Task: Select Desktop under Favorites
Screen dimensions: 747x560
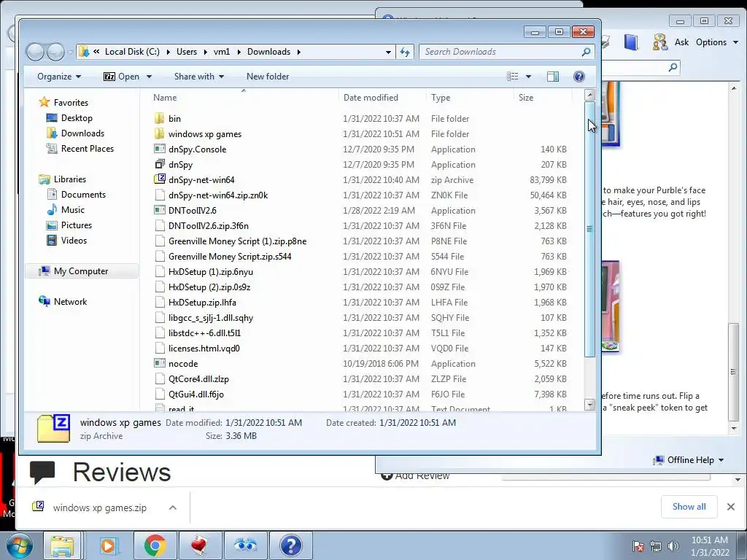Action: tap(76, 118)
